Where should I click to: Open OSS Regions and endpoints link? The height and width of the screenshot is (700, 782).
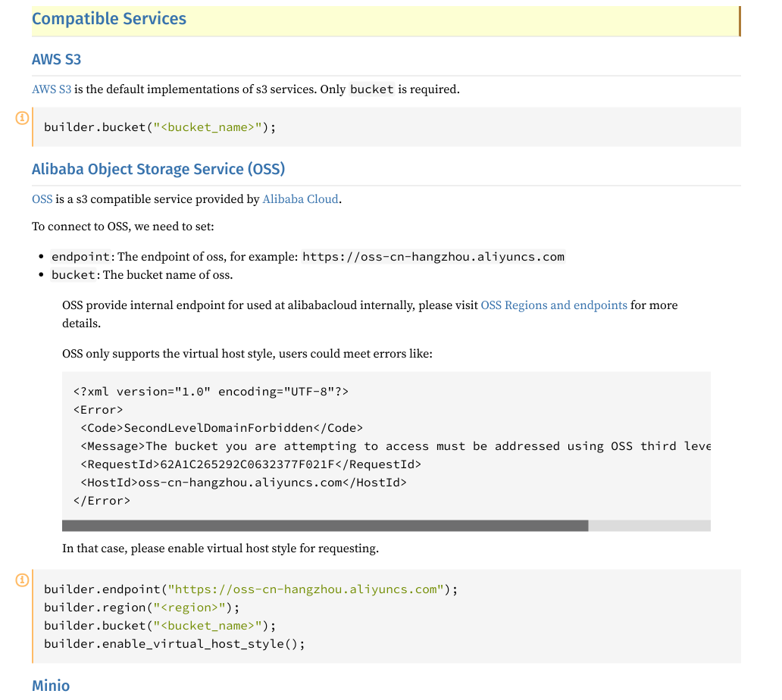tap(554, 305)
